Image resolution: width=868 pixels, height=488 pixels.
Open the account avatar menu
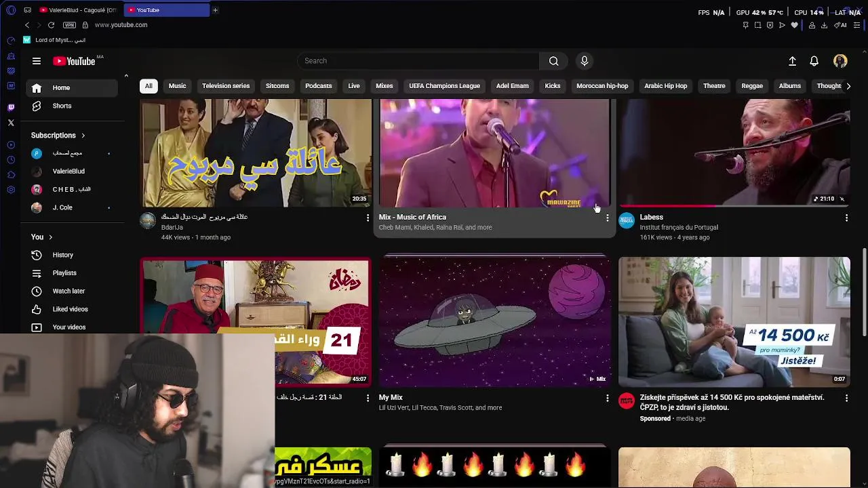pos(840,61)
